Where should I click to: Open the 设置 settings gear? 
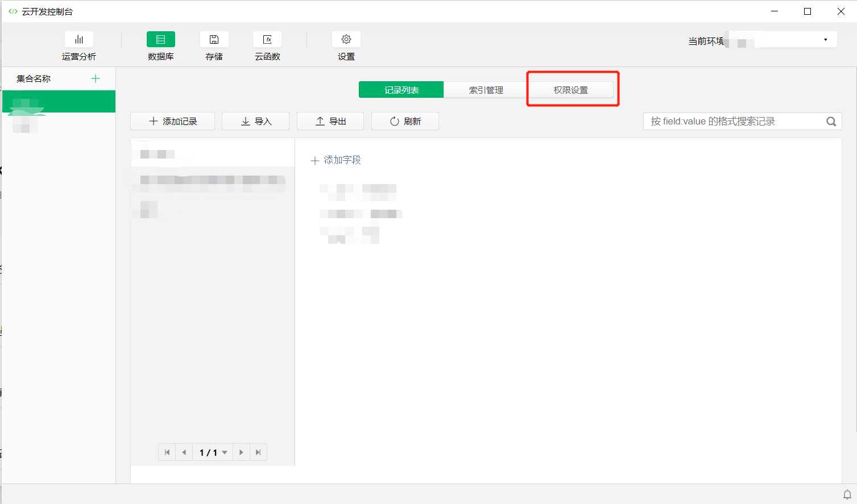point(346,46)
